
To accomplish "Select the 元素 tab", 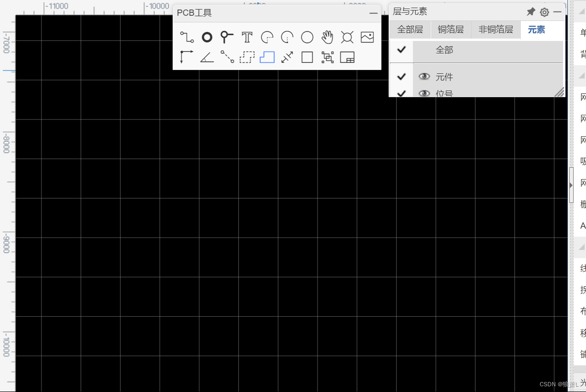I will point(536,30).
